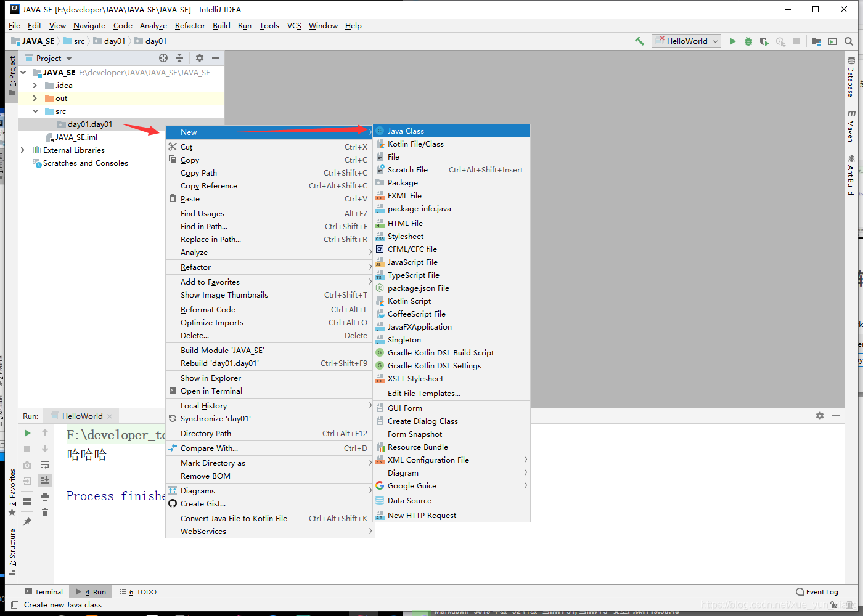Click the Search Everywhere magnifier icon

(x=849, y=41)
